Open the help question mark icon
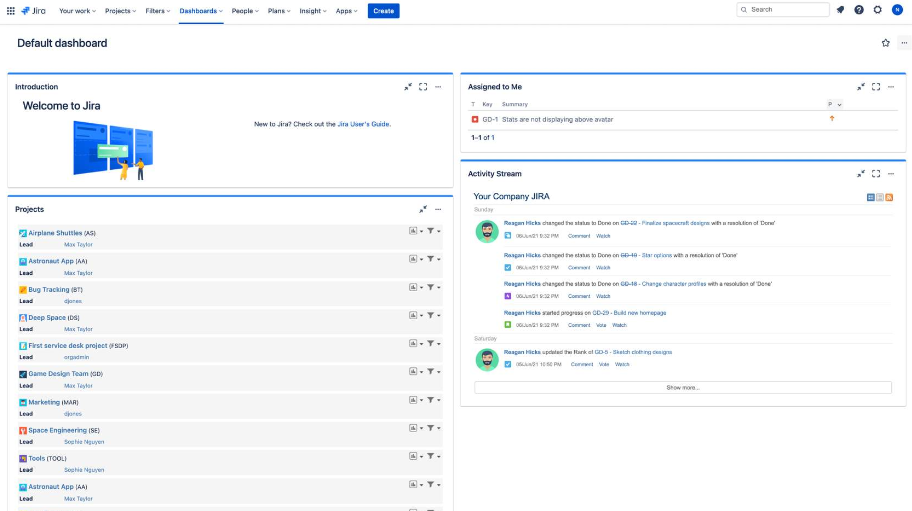 point(859,10)
